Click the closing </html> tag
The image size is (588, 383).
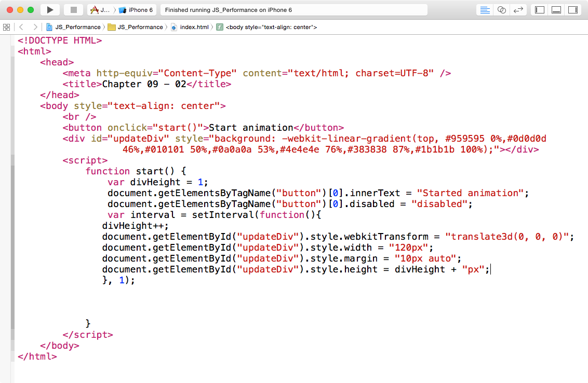click(37, 357)
